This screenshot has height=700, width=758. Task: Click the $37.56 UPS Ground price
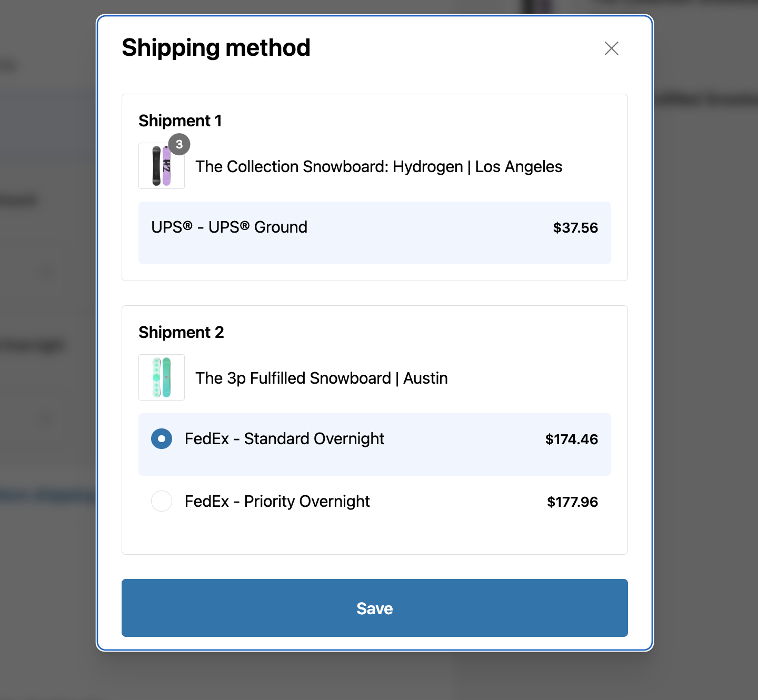575,228
